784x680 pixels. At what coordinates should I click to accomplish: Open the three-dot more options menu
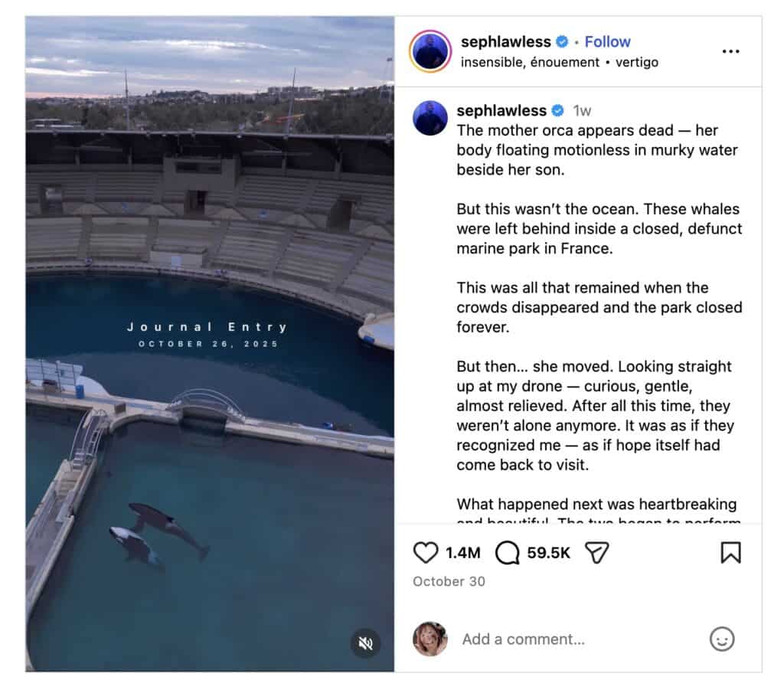[x=730, y=51]
